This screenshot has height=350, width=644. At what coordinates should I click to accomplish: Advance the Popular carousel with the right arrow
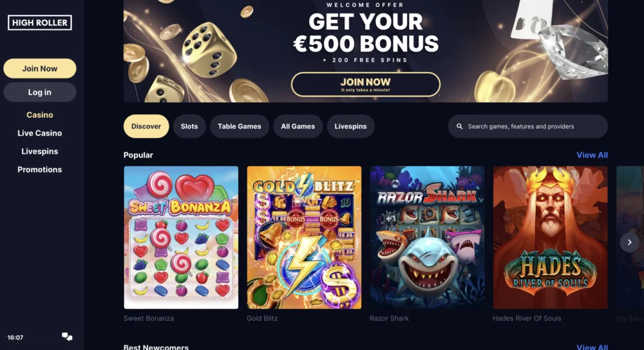pyautogui.click(x=629, y=242)
